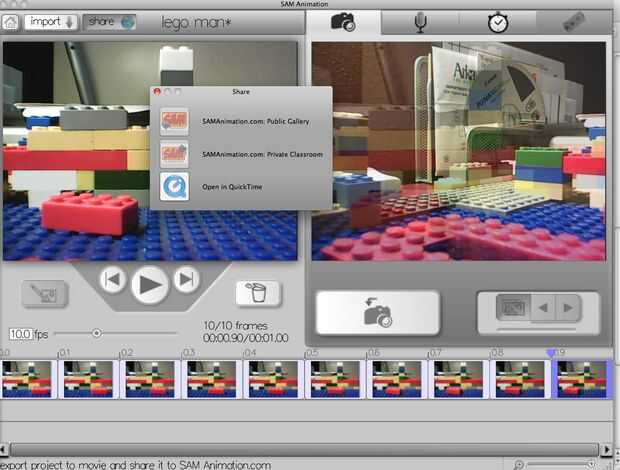620x470 pixels.
Task: Click the 'lego man*' project title
Action: point(196,23)
